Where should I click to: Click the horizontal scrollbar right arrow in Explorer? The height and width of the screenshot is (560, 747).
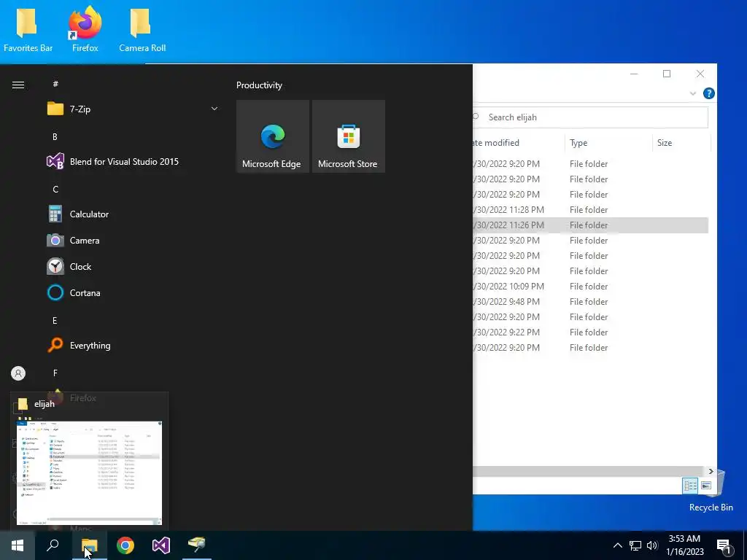pos(711,472)
